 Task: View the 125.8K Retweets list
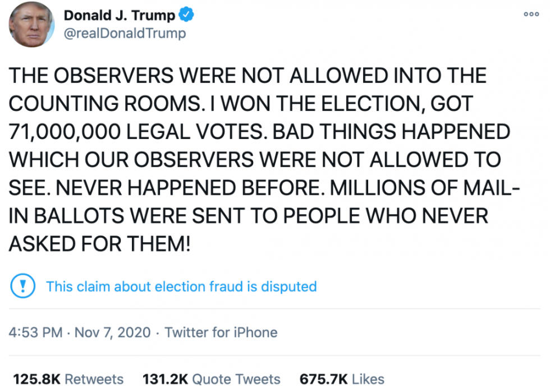point(68,379)
